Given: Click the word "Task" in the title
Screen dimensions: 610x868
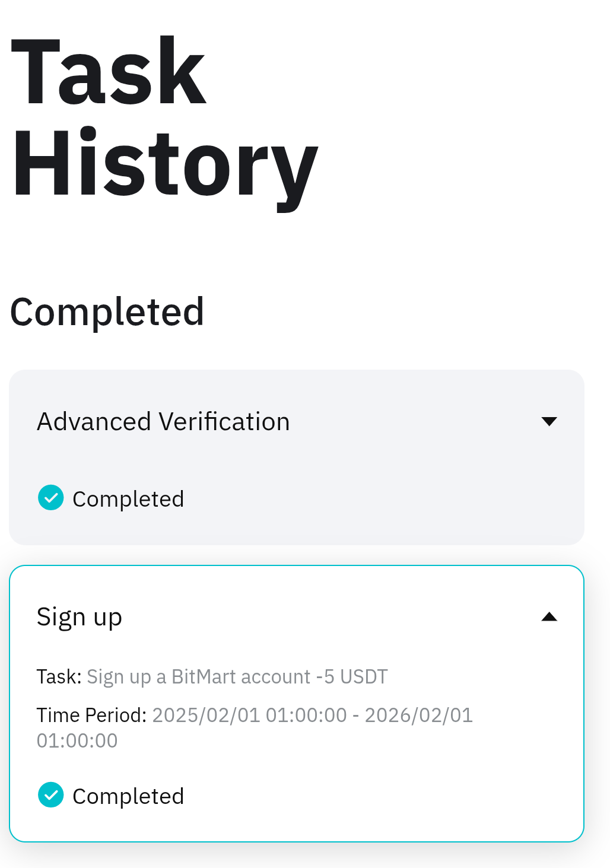Looking at the screenshot, I should (109, 72).
